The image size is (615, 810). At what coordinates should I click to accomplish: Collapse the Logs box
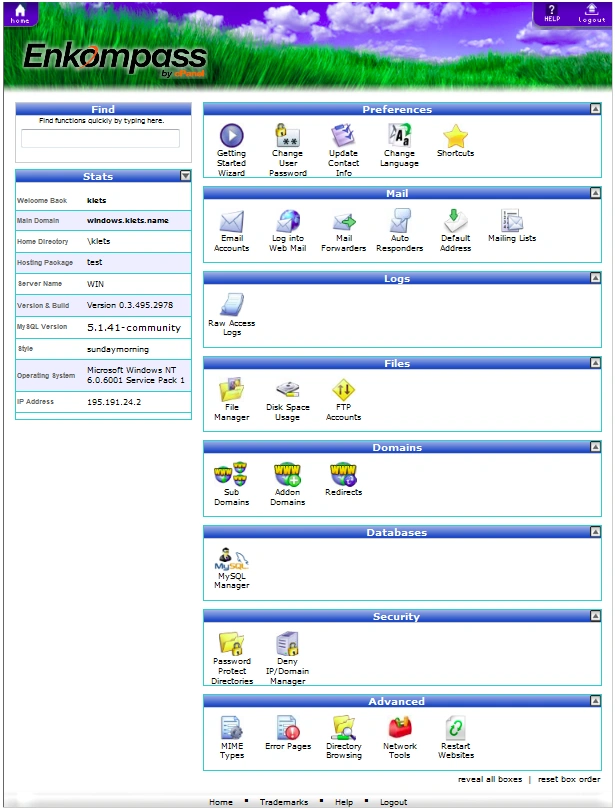click(595, 278)
